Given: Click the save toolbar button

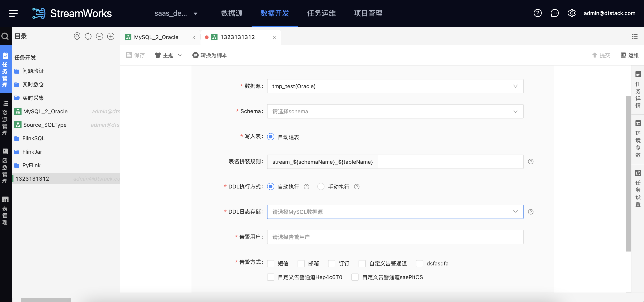Looking at the screenshot, I should [x=135, y=55].
